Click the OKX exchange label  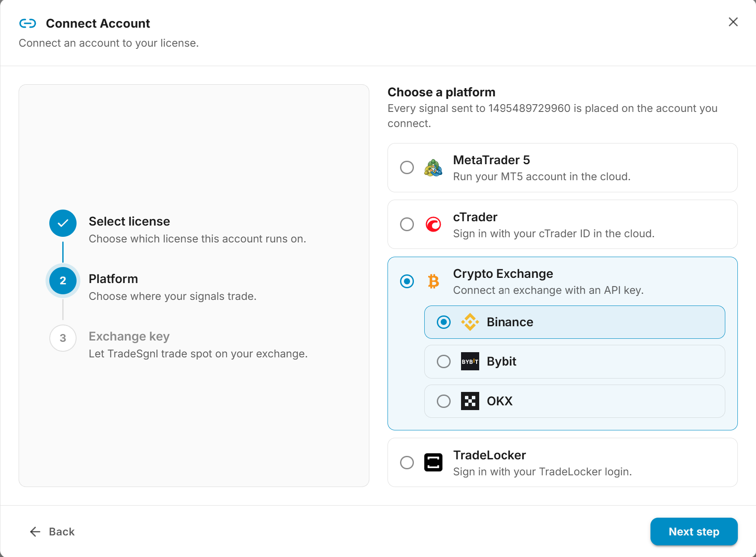pyautogui.click(x=500, y=401)
